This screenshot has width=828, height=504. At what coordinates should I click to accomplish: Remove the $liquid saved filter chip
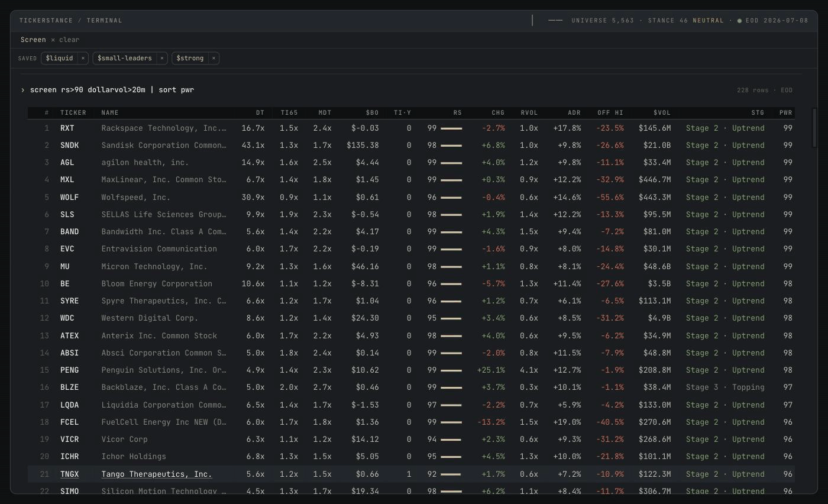83,58
